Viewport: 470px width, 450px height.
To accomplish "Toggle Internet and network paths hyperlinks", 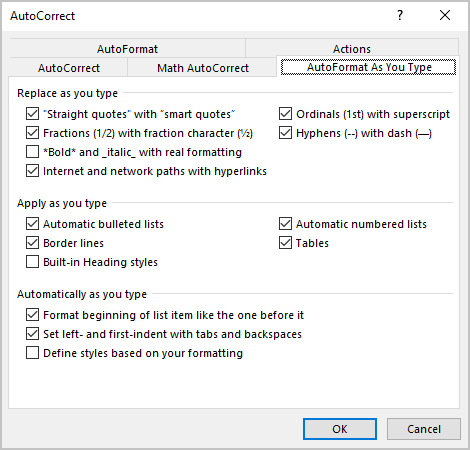I will tap(32, 171).
